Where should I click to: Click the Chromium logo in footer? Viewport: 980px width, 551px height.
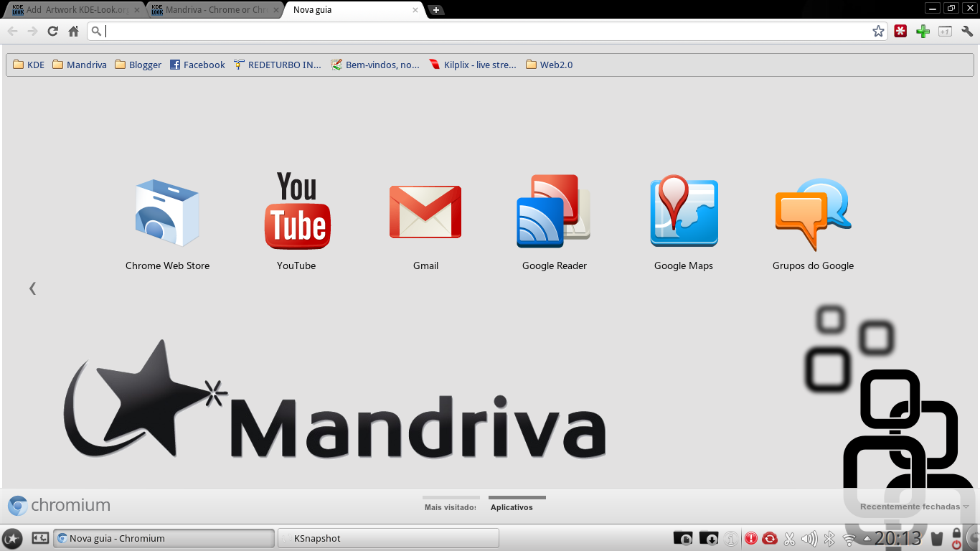tap(59, 505)
